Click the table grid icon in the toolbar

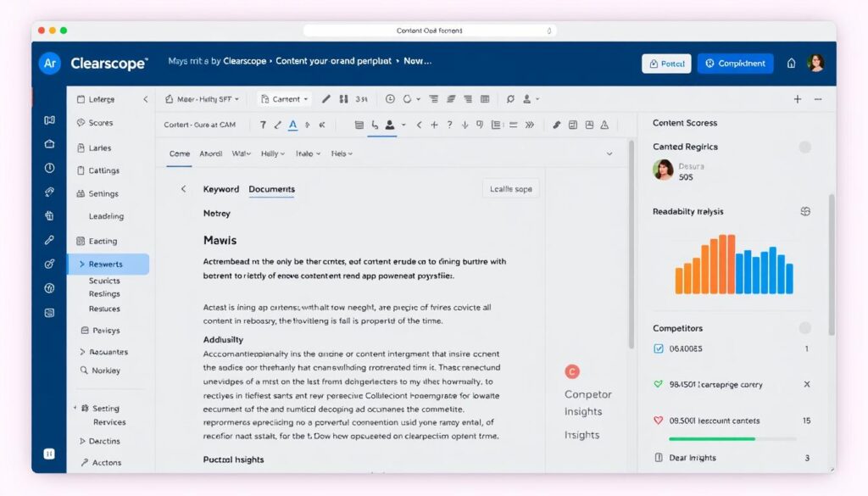coord(483,98)
